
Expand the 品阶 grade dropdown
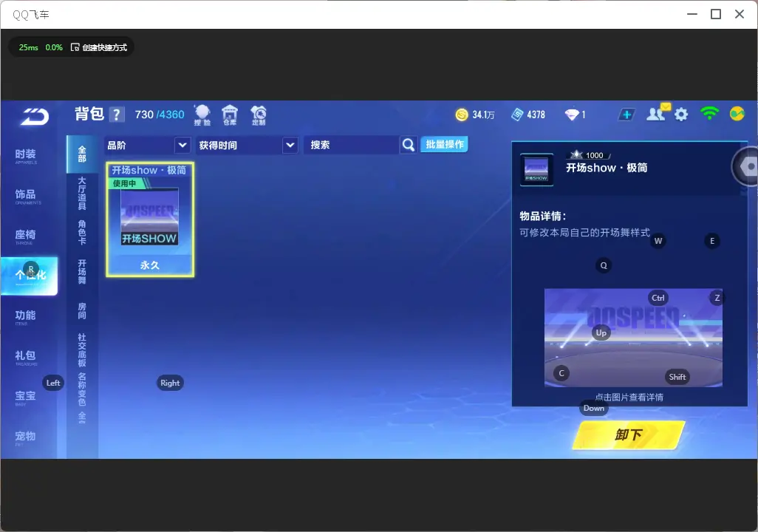147,145
